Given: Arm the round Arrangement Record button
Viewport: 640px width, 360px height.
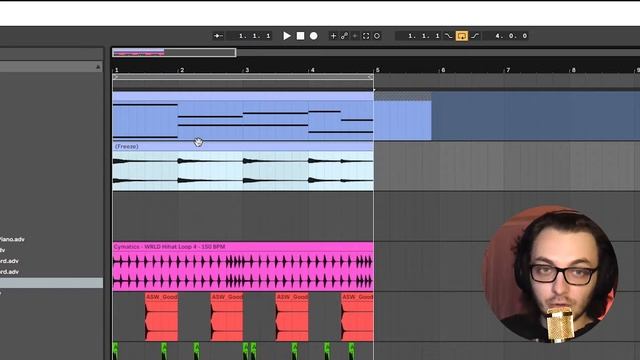Looking at the screenshot, I should point(313,36).
